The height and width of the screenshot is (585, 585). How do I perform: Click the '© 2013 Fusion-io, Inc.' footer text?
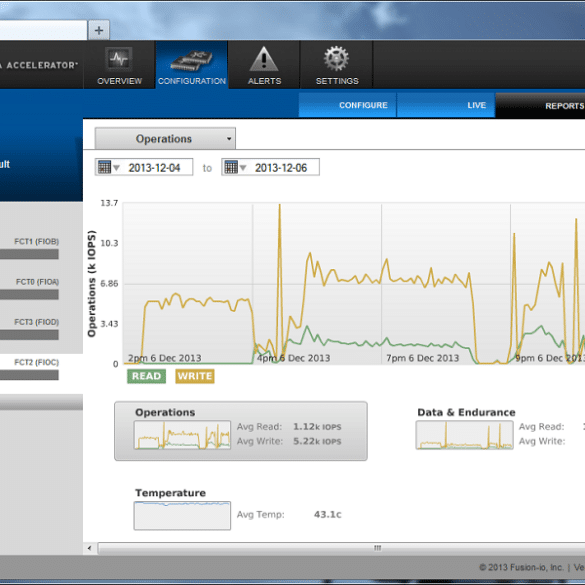click(521, 567)
